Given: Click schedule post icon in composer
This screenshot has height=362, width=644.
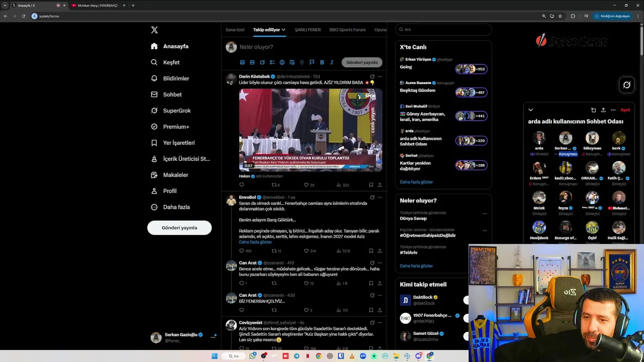Looking at the screenshot, I should [292, 62].
